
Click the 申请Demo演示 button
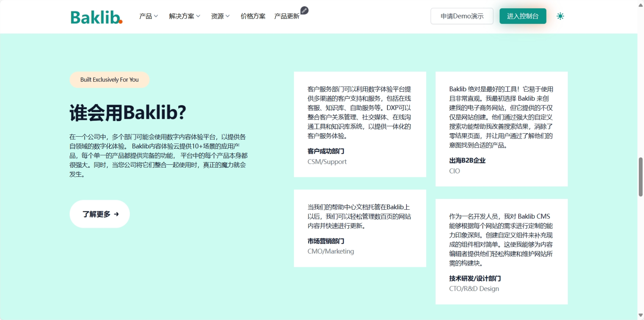pos(462,16)
